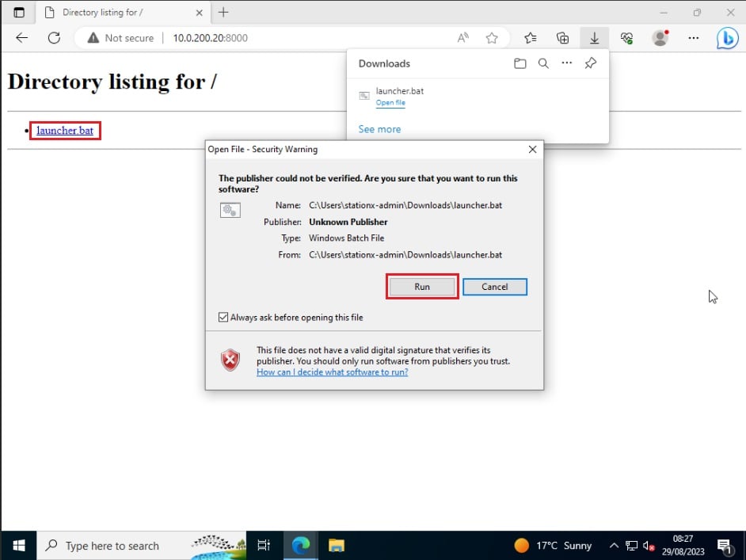Click the muted volume tray icon
This screenshot has width=746, height=560.
point(649,546)
